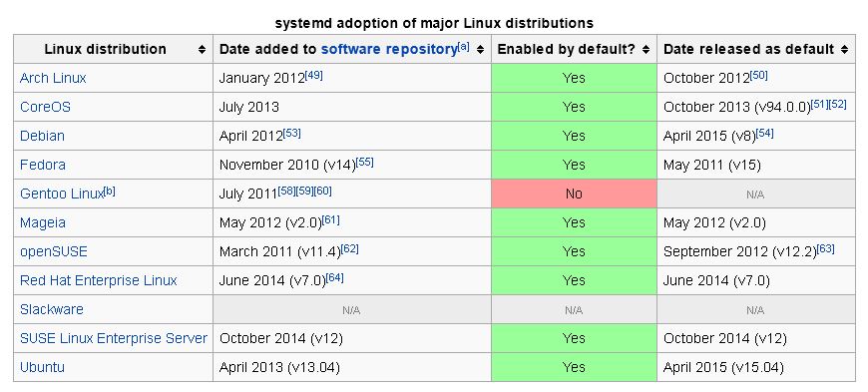
Task: Open SUSE Linux Enterprise Server link
Action: 114,338
